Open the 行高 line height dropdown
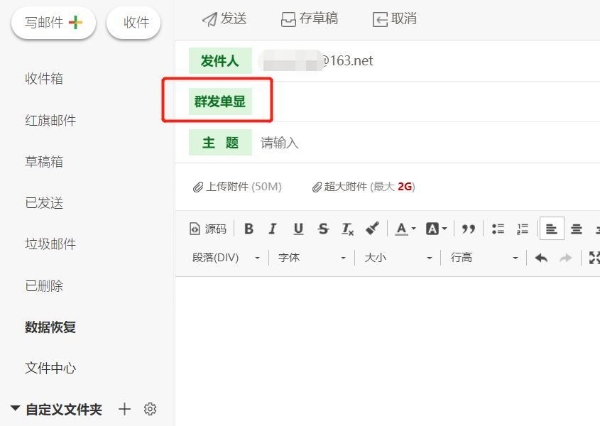This screenshot has height=426, width=600. (484, 258)
